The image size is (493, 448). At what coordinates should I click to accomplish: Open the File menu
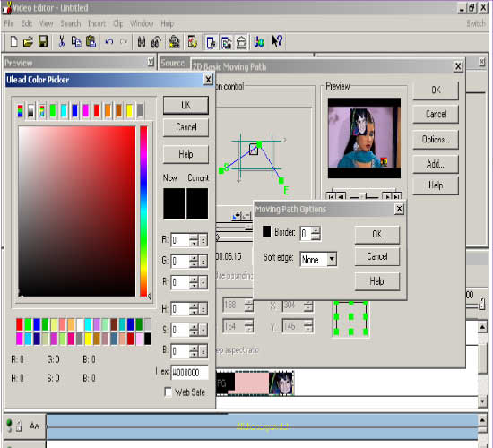[x=9, y=23]
